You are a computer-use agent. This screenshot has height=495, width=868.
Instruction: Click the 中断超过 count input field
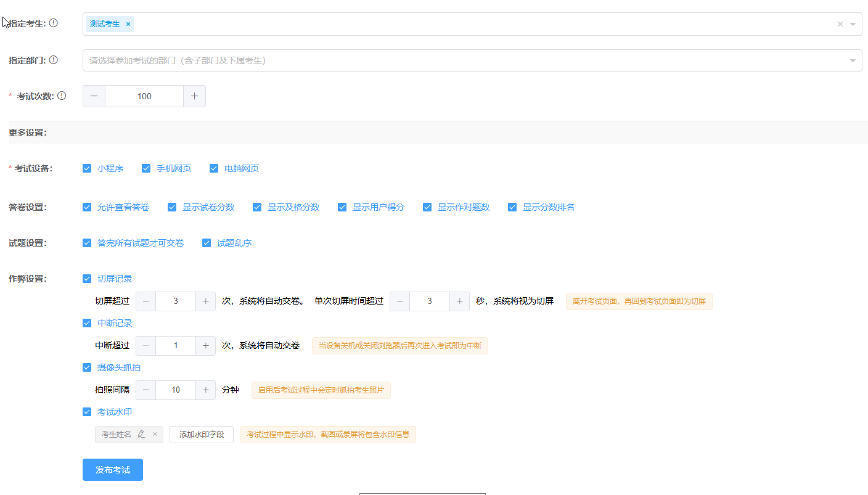176,346
